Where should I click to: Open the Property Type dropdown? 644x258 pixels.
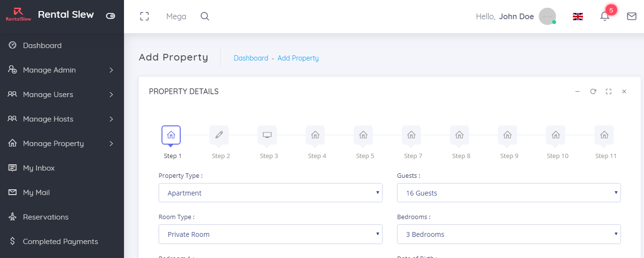pyautogui.click(x=271, y=193)
